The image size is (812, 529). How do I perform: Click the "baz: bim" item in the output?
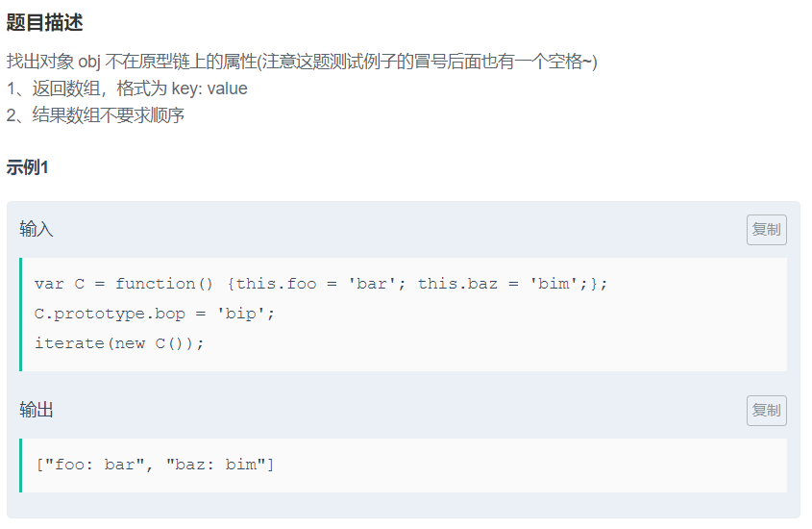coord(215,465)
